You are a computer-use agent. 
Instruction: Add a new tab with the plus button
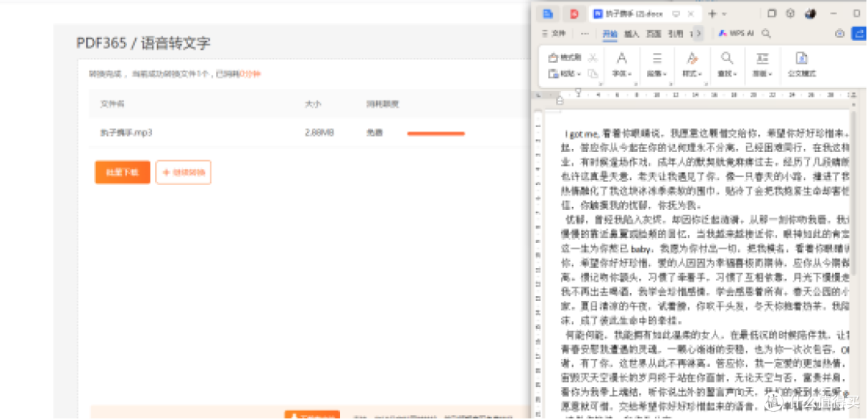click(x=712, y=14)
